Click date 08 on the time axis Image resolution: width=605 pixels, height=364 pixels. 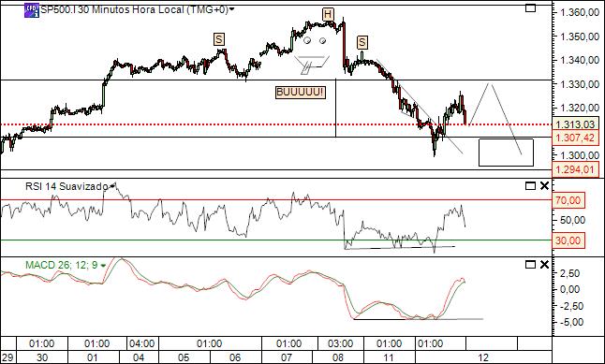(337, 357)
